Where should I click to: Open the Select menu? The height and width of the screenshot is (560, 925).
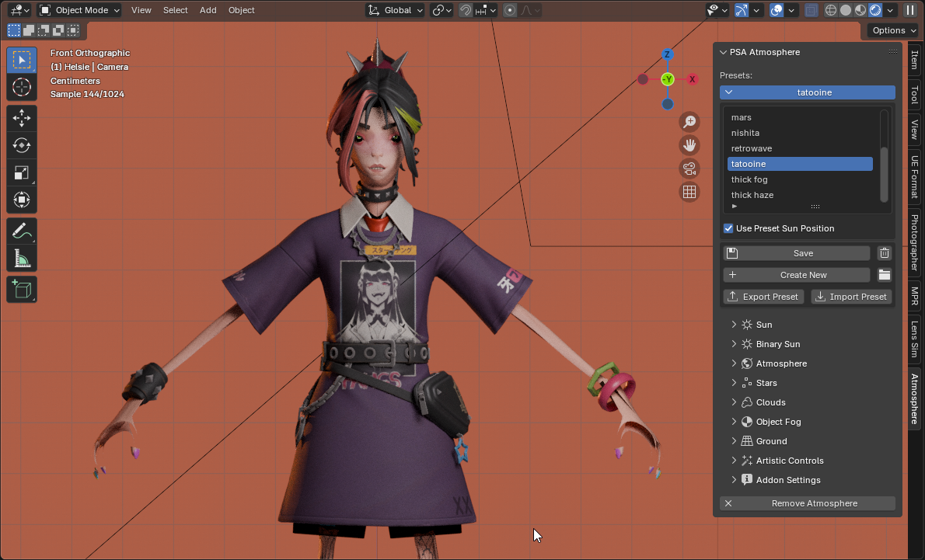[x=175, y=10]
